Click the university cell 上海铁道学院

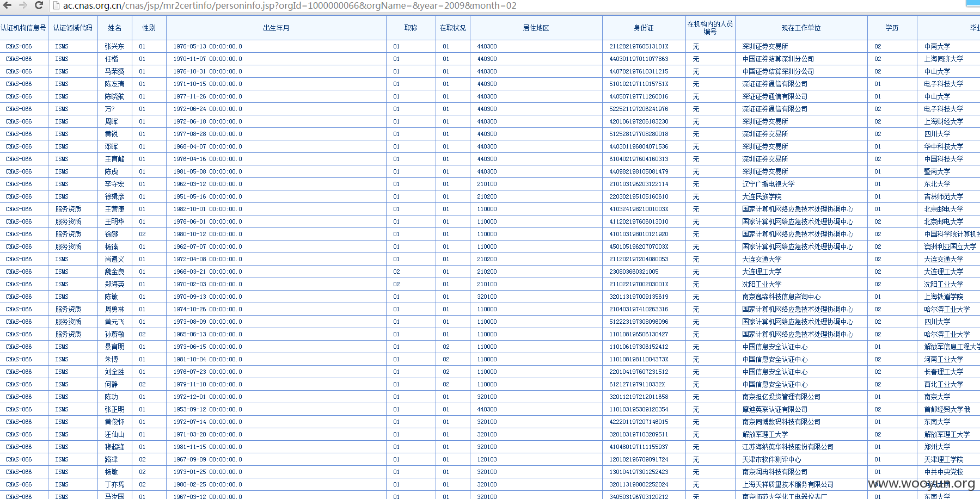click(944, 297)
